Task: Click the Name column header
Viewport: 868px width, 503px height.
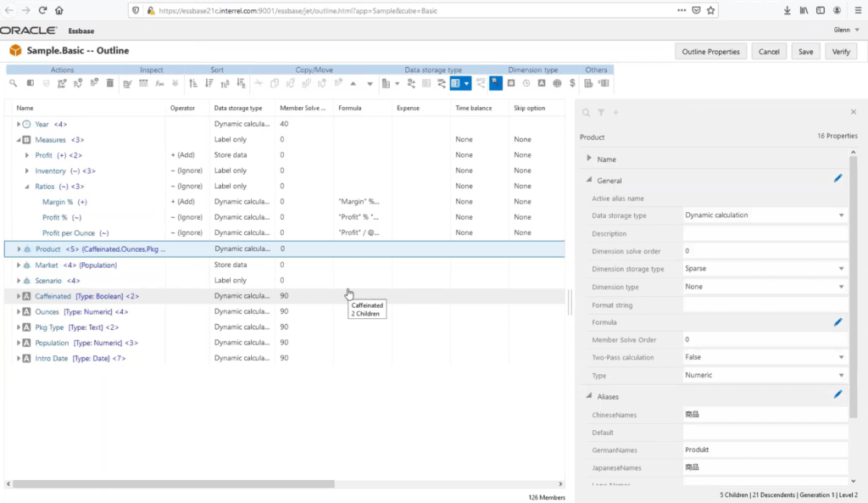Action: (x=25, y=108)
